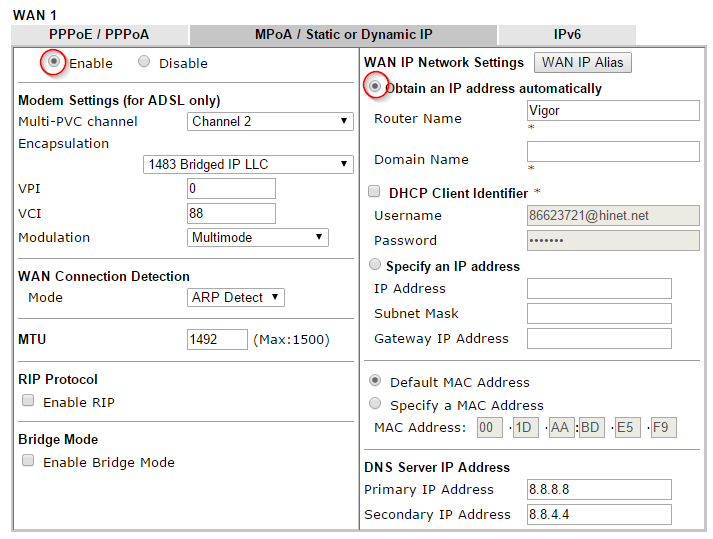
Task: Toggle the DHCP Client Identifier checkbox
Action: (375, 192)
